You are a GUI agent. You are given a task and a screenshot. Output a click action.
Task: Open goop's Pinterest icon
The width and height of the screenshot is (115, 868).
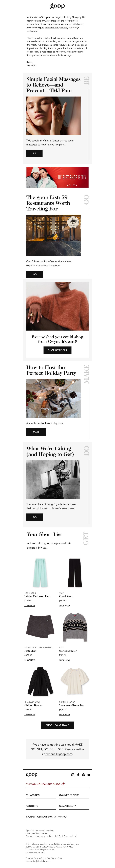click(83, 774)
